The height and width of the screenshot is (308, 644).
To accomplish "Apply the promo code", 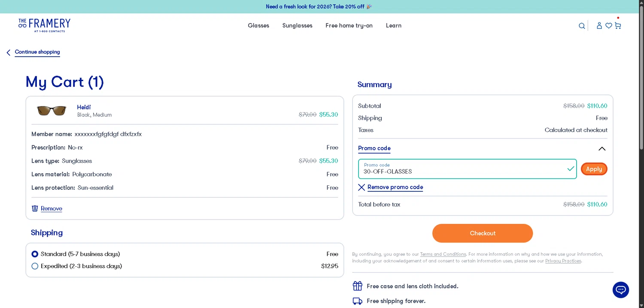I will (594, 169).
